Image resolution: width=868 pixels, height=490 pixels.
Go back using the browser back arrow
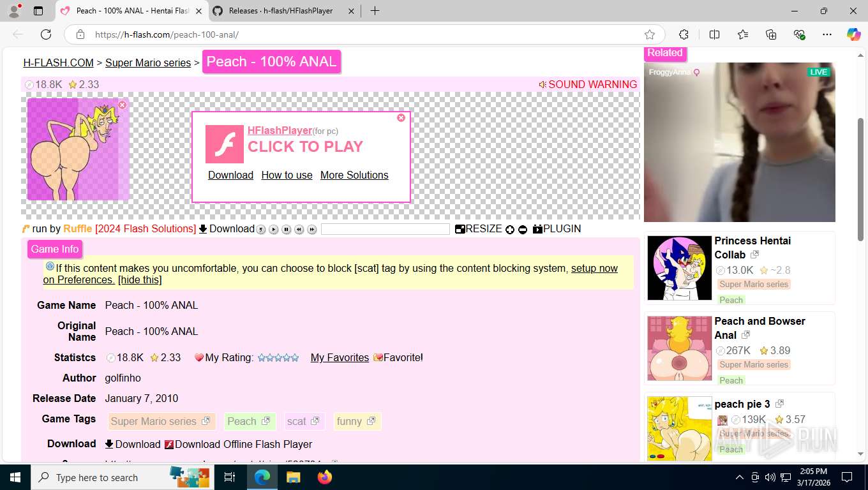pos(18,34)
